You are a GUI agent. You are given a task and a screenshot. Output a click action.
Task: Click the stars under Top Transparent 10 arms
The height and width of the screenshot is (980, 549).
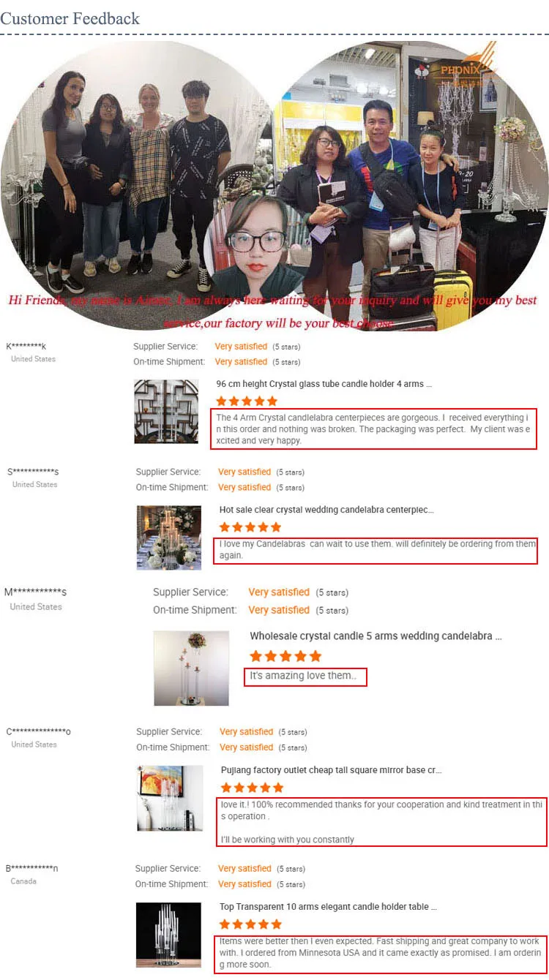coord(250,924)
